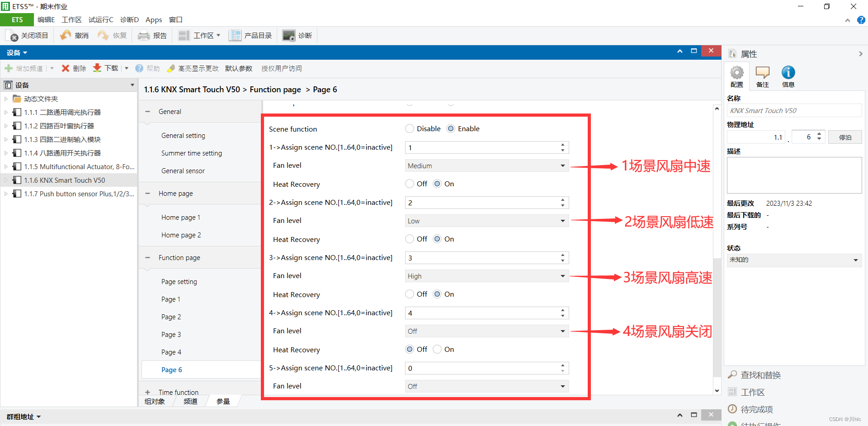Set scene 4 Heat Recovery to On

pyautogui.click(x=437, y=350)
